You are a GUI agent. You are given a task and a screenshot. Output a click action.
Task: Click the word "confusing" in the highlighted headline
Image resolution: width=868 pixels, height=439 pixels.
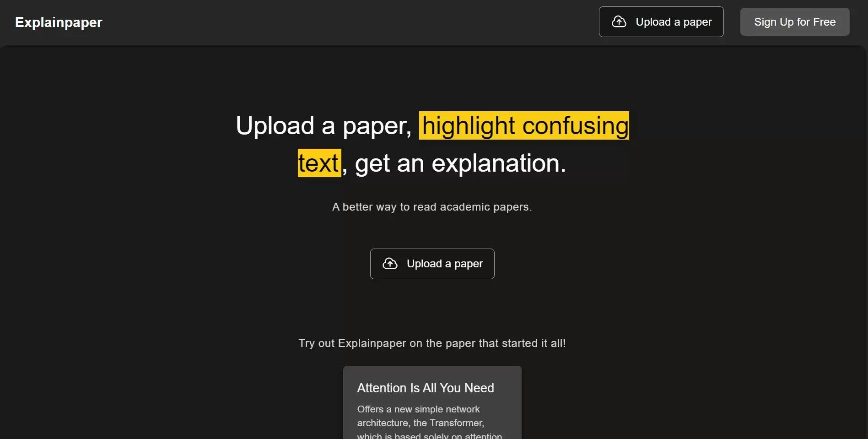point(575,126)
